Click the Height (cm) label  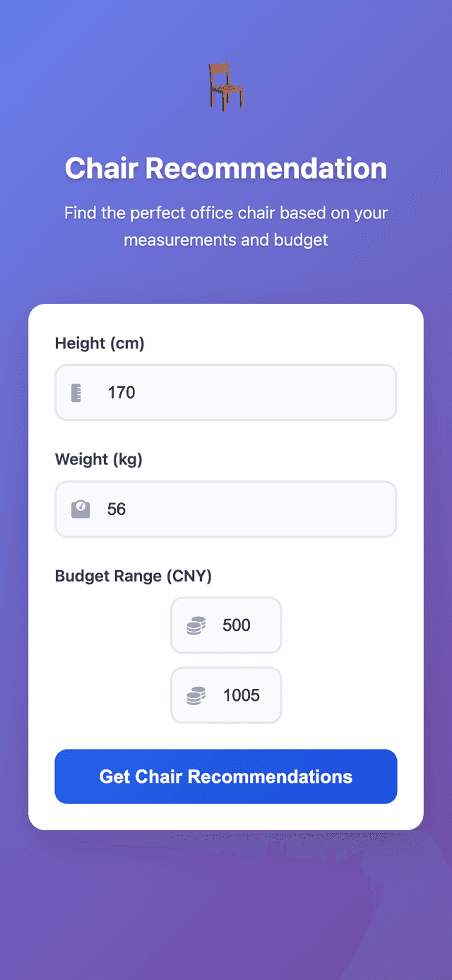tap(100, 343)
